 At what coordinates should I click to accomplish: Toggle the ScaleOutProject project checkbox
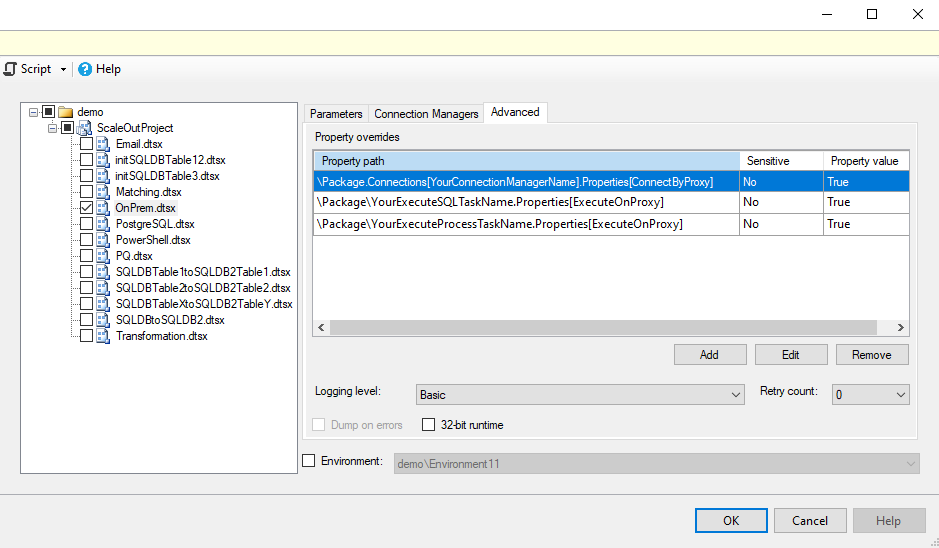[67, 128]
